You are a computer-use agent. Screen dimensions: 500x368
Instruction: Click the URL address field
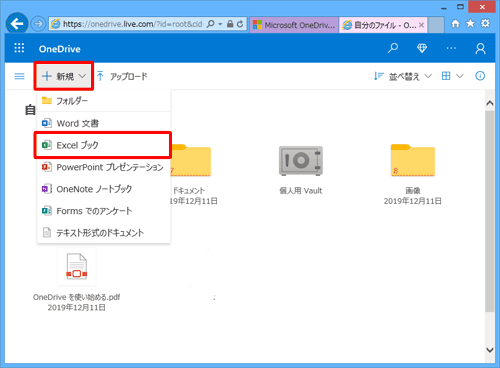133,24
